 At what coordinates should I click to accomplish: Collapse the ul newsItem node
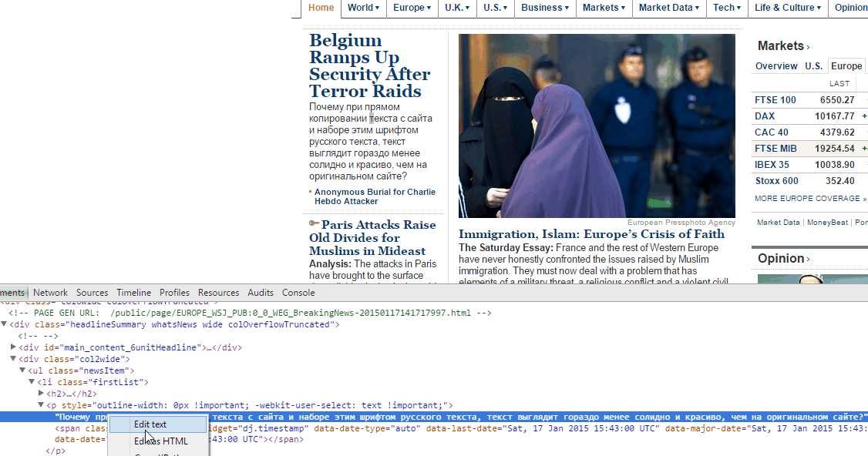click(x=22, y=370)
